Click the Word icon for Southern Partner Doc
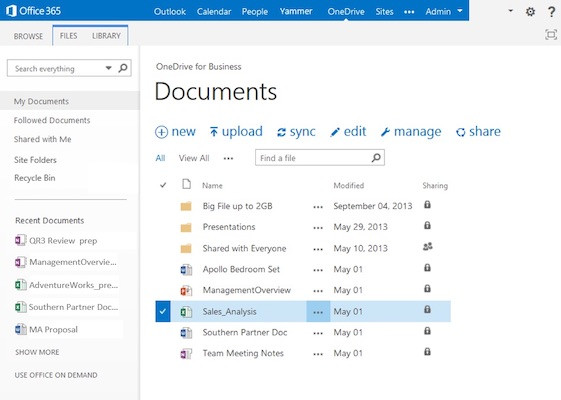The width and height of the screenshot is (561, 400). pos(186,333)
